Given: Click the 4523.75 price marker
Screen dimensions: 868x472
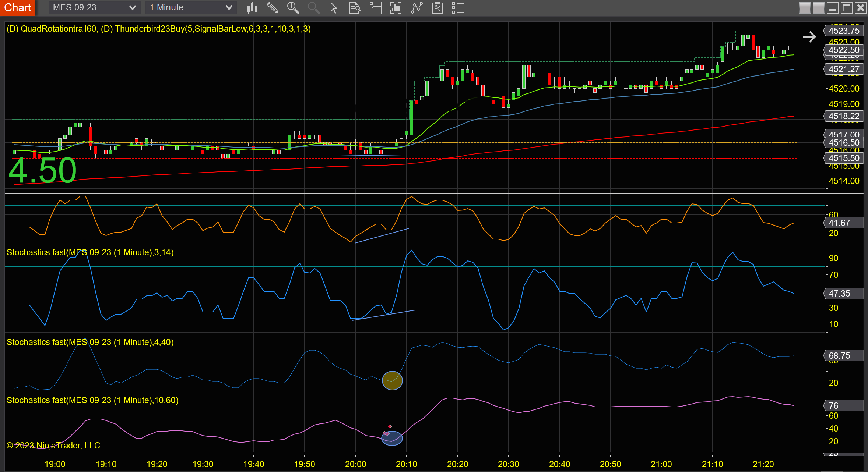Looking at the screenshot, I should 844,31.
